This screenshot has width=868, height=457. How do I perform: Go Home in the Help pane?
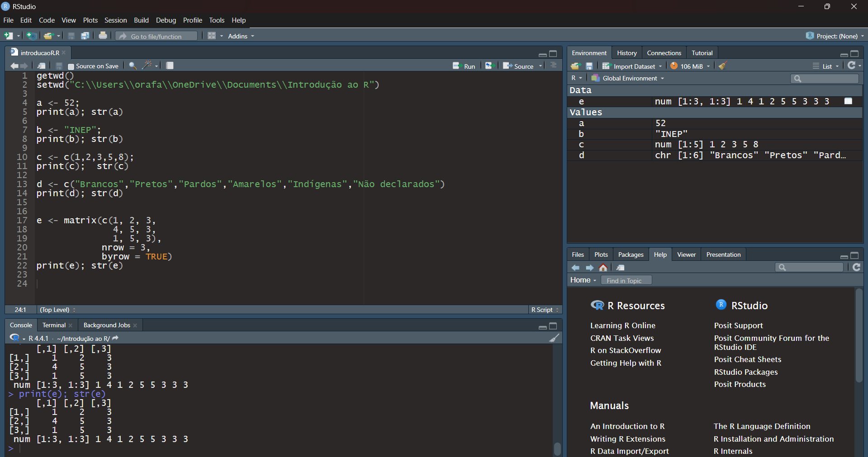pyautogui.click(x=603, y=267)
